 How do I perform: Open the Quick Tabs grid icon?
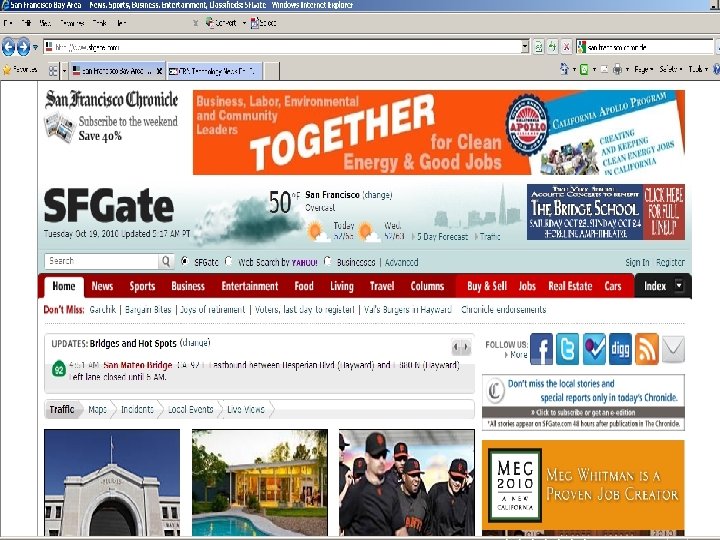click(x=53, y=70)
